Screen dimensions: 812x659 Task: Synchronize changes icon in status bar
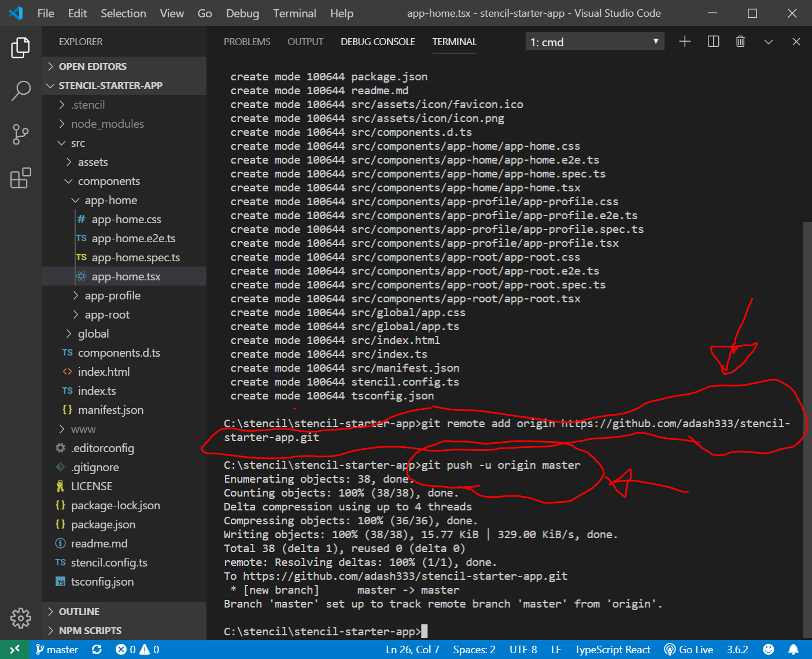97,649
